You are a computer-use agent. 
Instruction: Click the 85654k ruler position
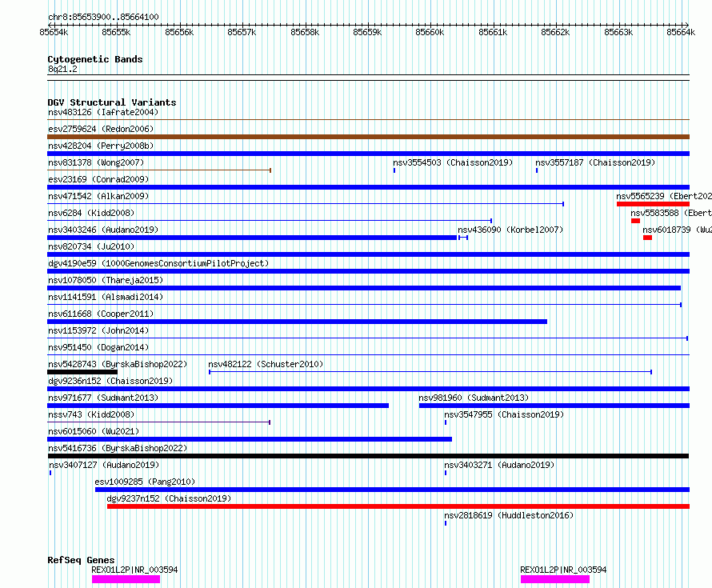[54, 32]
